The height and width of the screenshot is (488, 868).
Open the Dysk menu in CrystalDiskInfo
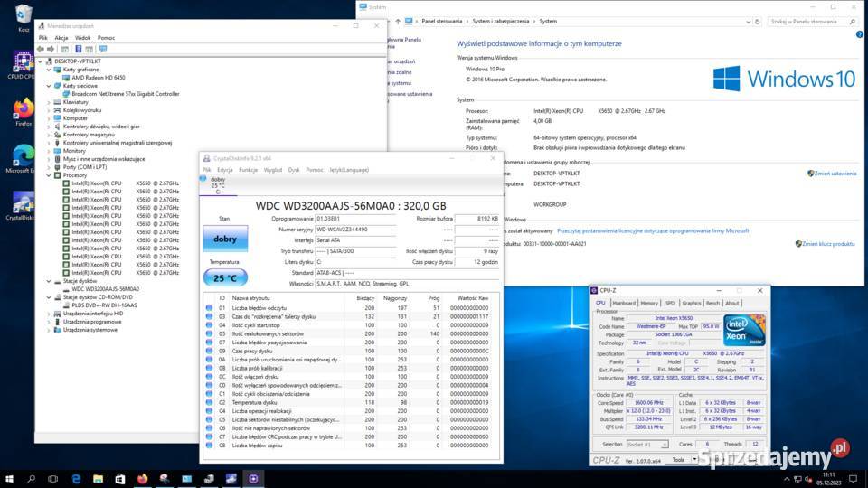[294, 170]
